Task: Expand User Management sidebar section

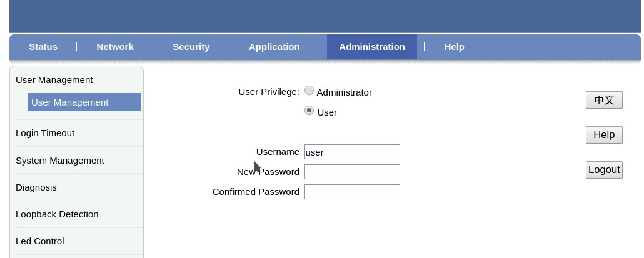Action: click(54, 80)
